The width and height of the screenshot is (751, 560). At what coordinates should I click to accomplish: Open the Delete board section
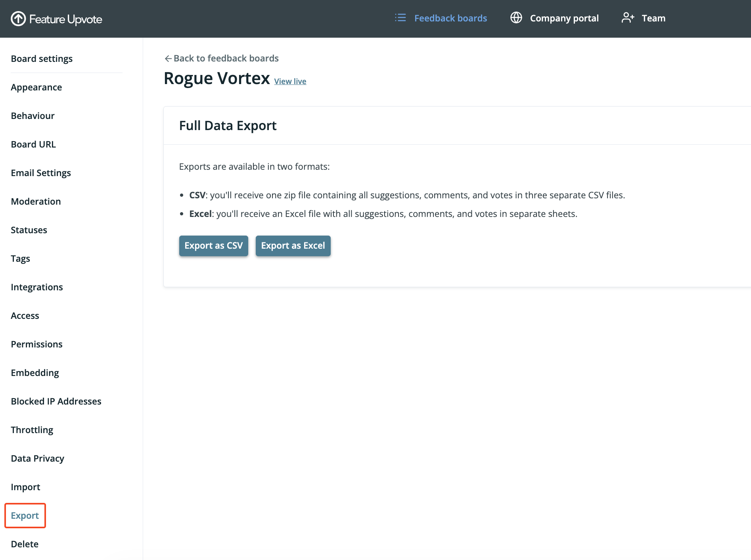[25, 544]
